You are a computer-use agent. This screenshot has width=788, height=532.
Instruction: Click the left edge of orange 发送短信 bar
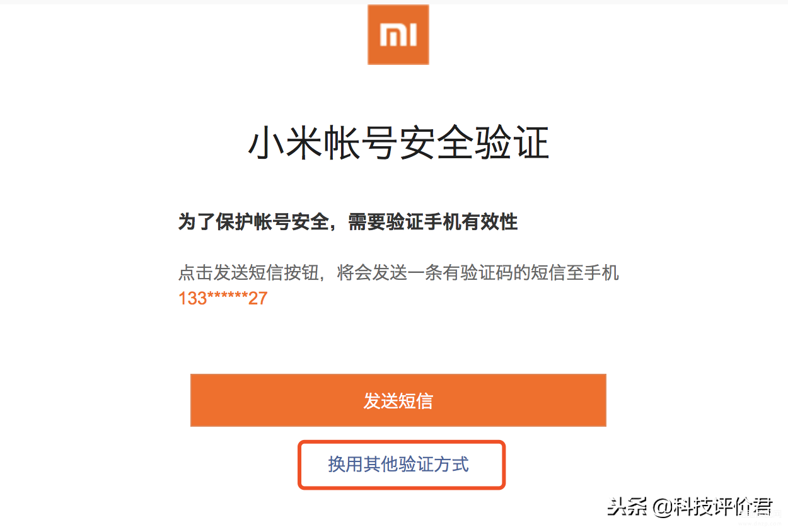click(x=197, y=400)
